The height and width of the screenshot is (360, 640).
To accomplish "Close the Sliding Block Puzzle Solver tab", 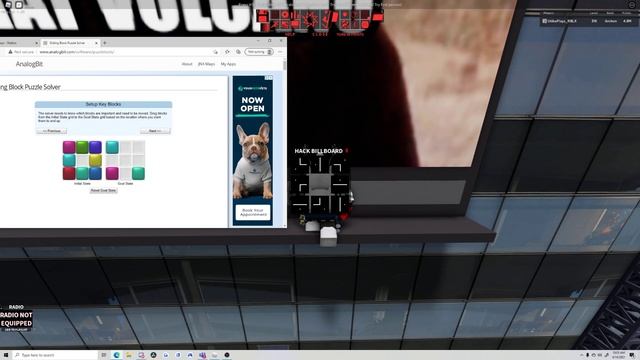I will [x=96, y=43].
